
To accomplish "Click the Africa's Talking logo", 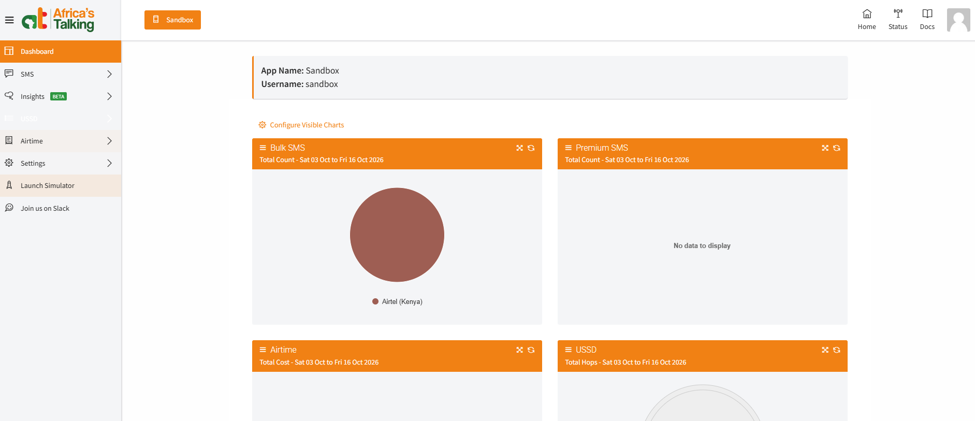I will pyautogui.click(x=58, y=19).
